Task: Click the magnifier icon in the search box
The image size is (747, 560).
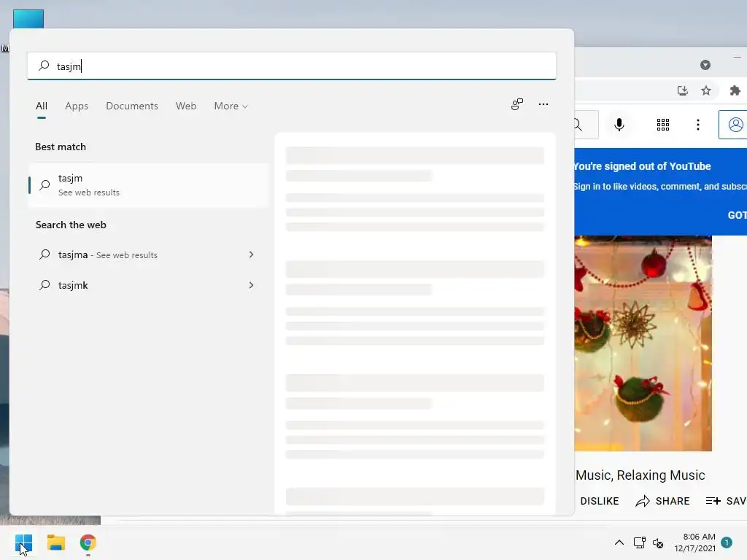Action: click(44, 65)
